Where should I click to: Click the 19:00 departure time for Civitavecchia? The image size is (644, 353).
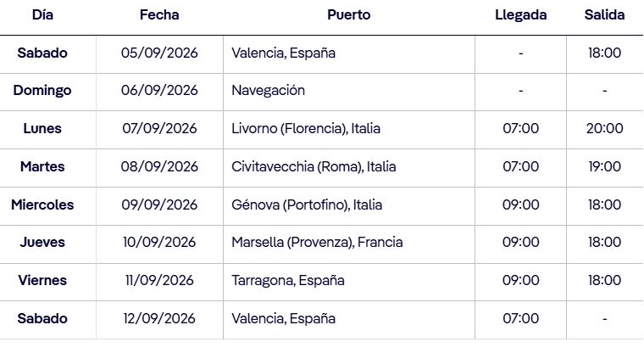604,166
